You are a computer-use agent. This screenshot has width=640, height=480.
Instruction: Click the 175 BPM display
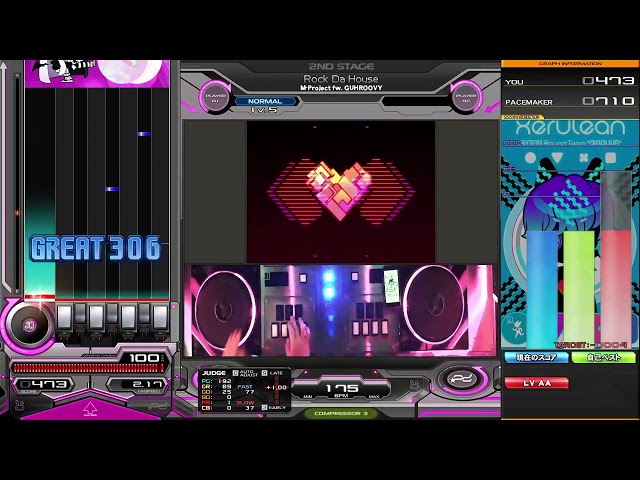[x=342, y=388]
